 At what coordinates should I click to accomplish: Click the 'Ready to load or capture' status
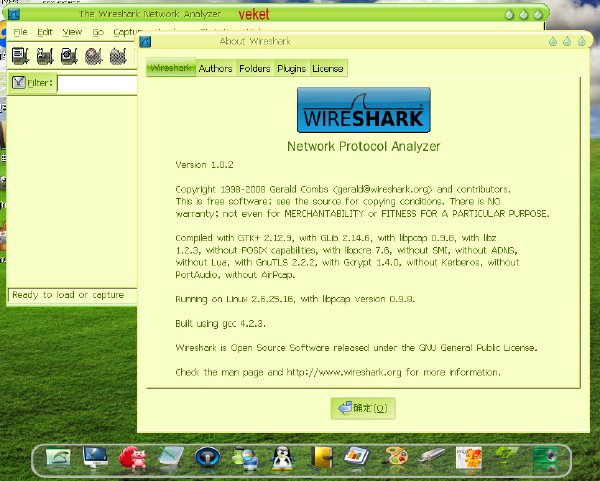[68, 295]
